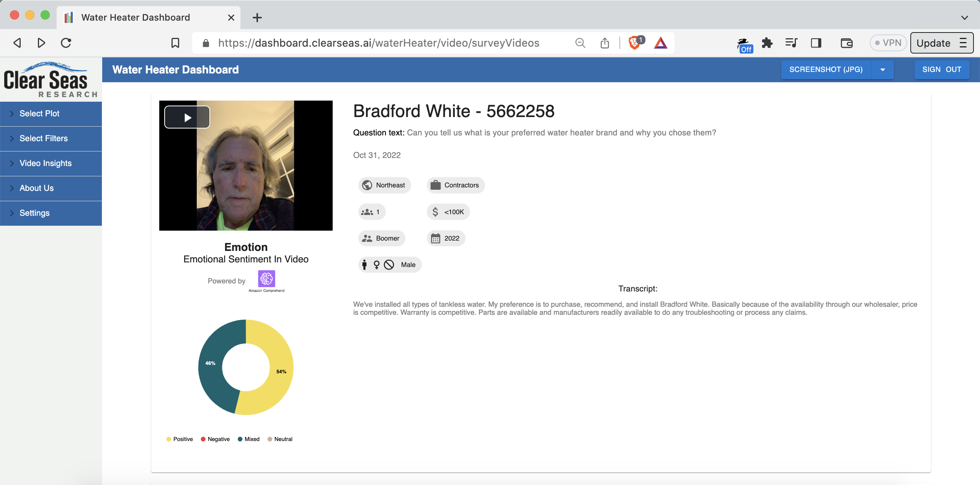Open the Settings sidebar menu item
The width and height of the screenshot is (980, 485).
click(x=34, y=213)
